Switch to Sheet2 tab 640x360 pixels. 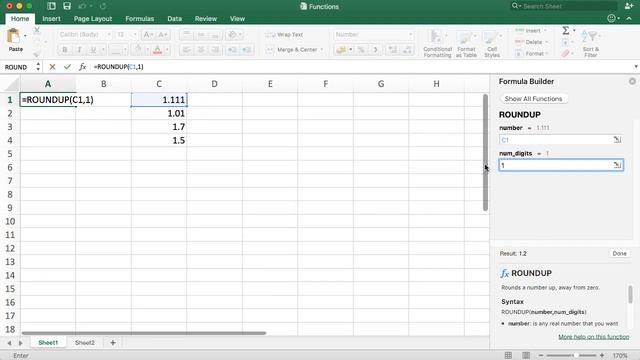(84, 342)
